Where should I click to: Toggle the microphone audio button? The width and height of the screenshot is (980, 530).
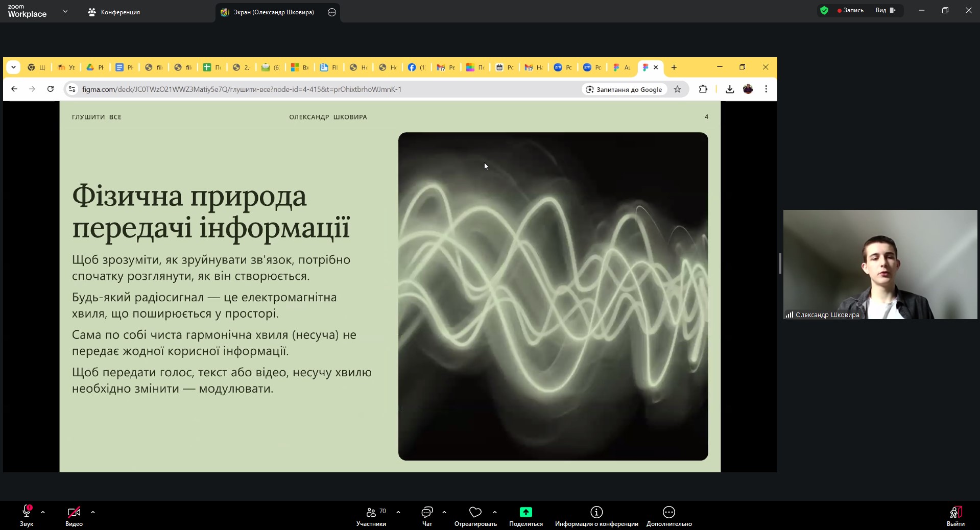point(27,512)
